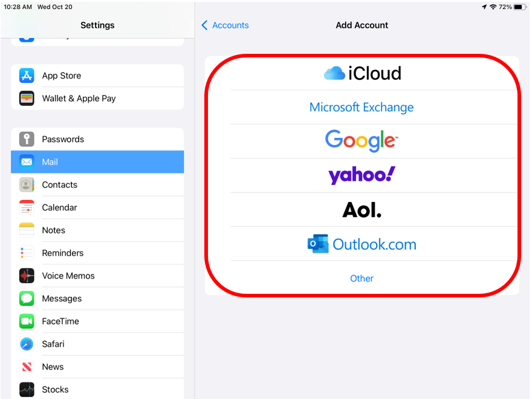Tap the News icon
532x399 pixels.
point(27,366)
